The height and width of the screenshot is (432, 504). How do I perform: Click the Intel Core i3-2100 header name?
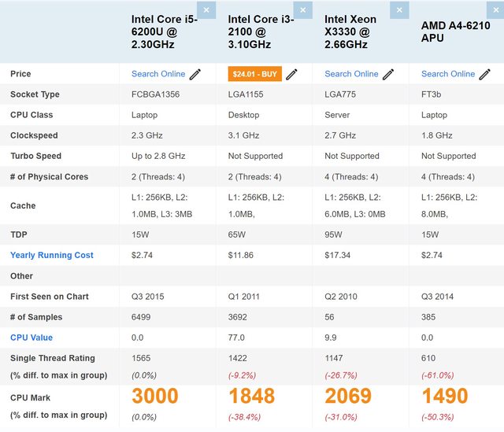261,31
